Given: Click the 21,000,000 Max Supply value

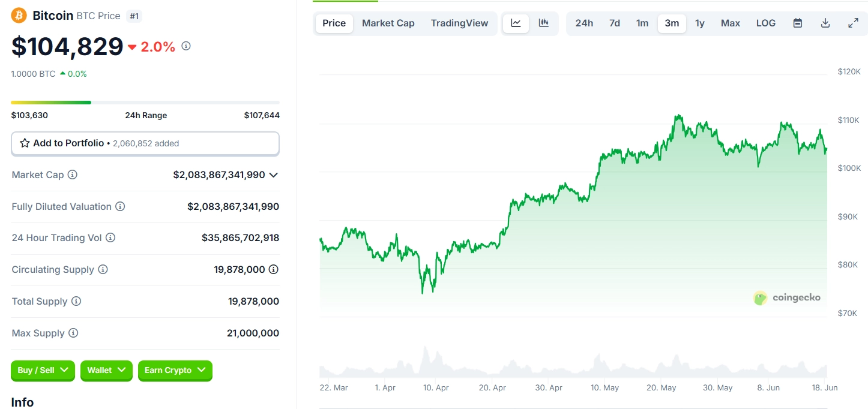Looking at the screenshot, I should (253, 333).
